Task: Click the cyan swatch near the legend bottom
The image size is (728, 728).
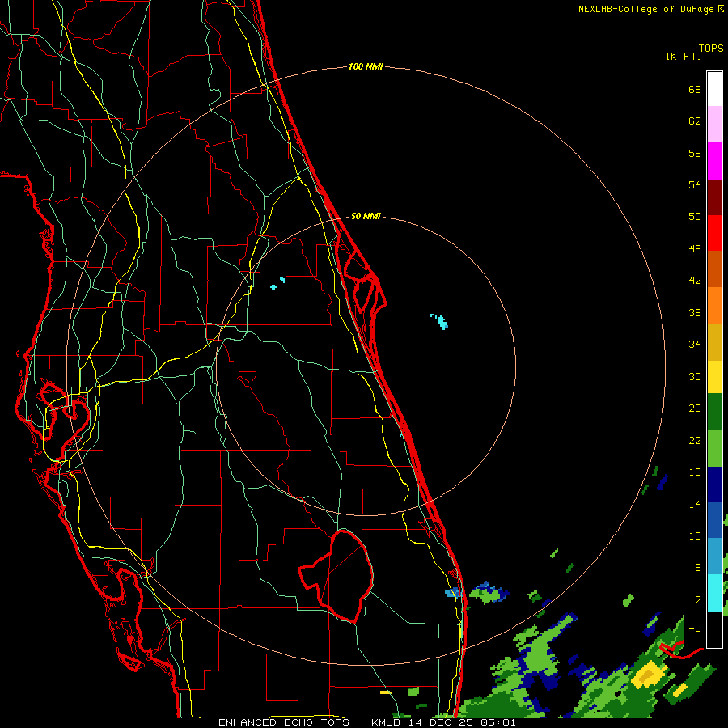Action: click(x=714, y=593)
